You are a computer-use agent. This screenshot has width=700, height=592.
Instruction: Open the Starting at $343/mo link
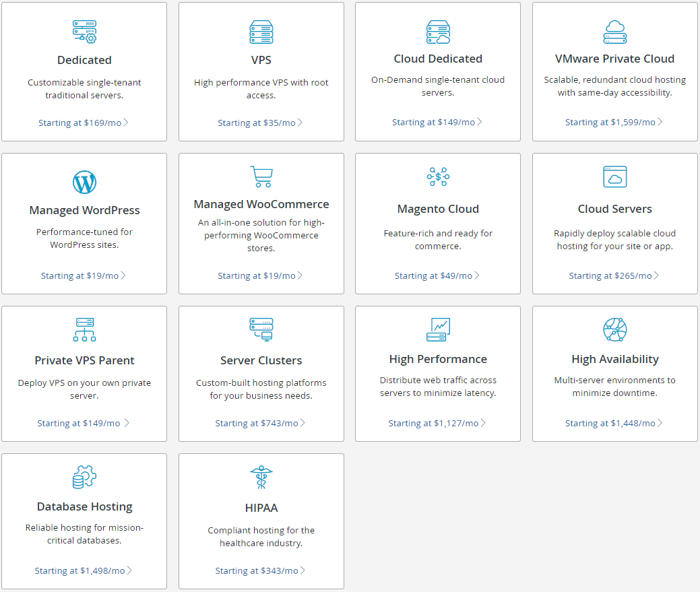tap(260, 570)
